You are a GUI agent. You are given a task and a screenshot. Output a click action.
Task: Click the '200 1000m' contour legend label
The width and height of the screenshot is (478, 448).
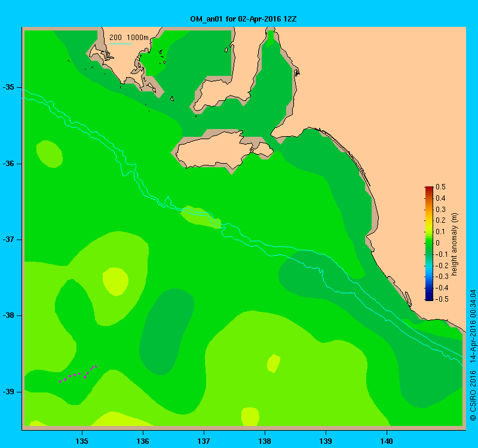point(129,38)
